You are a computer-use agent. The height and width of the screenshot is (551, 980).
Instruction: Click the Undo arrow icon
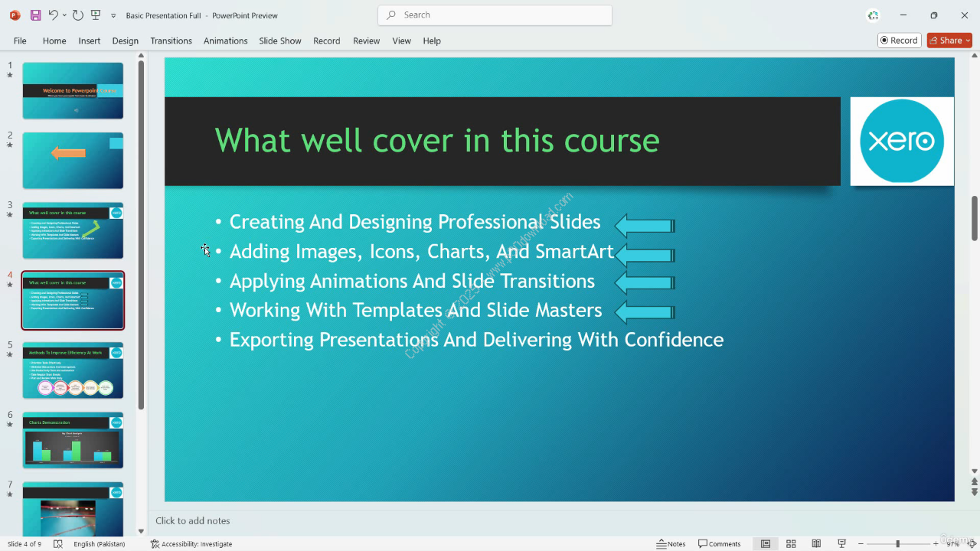pyautogui.click(x=53, y=15)
